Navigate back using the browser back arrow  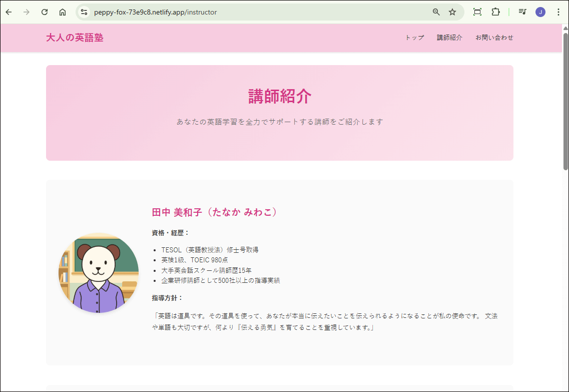(x=8, y=12)
